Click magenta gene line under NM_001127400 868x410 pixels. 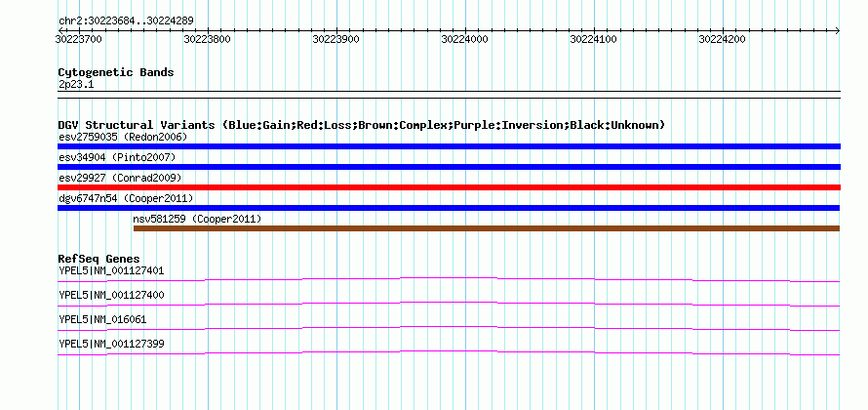pos(449,305)
